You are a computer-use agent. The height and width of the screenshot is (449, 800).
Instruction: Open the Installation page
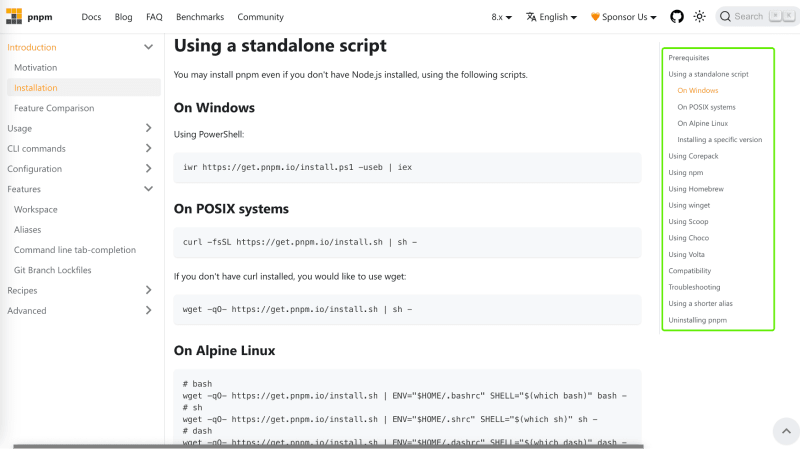36,88
